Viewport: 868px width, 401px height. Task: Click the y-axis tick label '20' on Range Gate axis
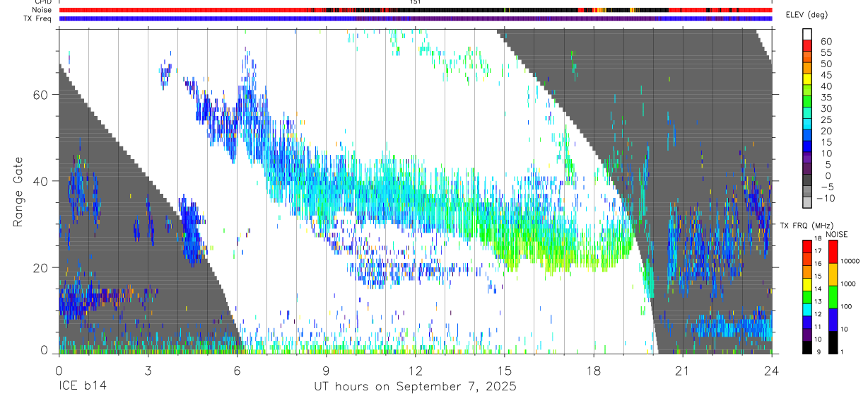click(x=41, y=267)
